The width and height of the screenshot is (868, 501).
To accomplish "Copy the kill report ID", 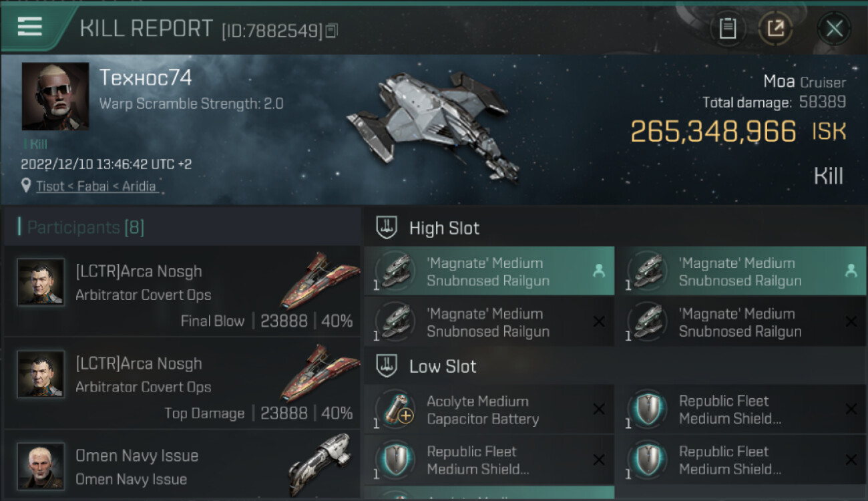I will (x=332, y=30).
